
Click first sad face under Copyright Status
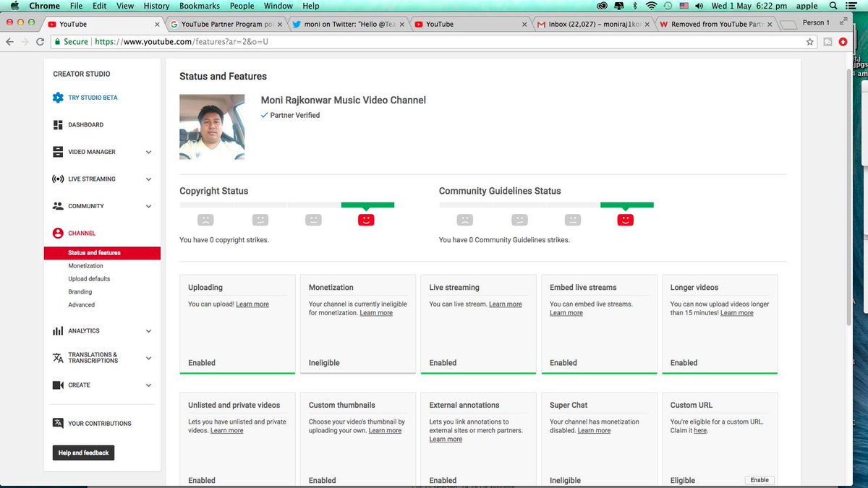[206, 220]
